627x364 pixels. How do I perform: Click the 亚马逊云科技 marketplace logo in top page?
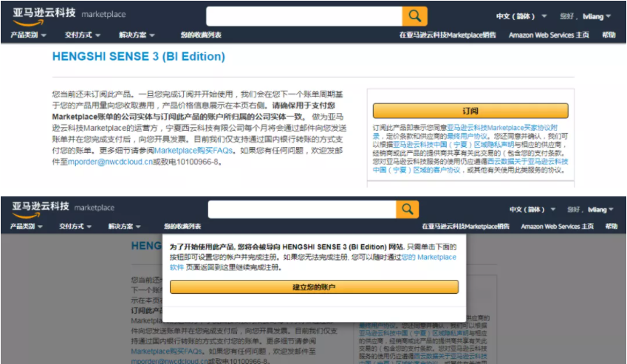(x=69, y=16)
